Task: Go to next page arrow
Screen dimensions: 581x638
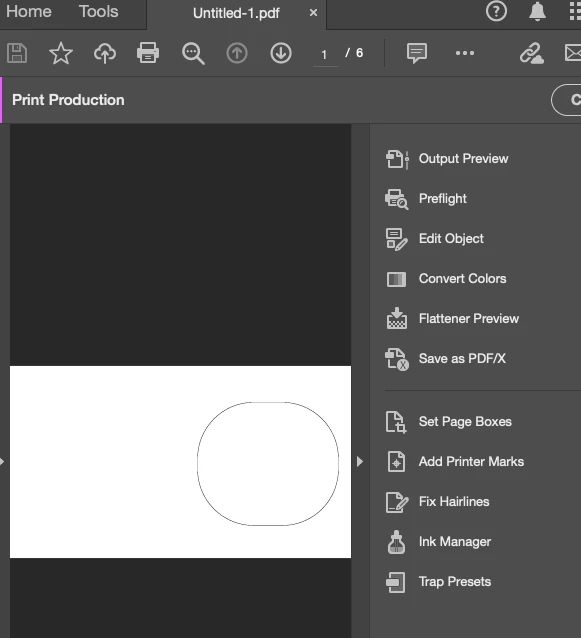Action: coord(281,53)
